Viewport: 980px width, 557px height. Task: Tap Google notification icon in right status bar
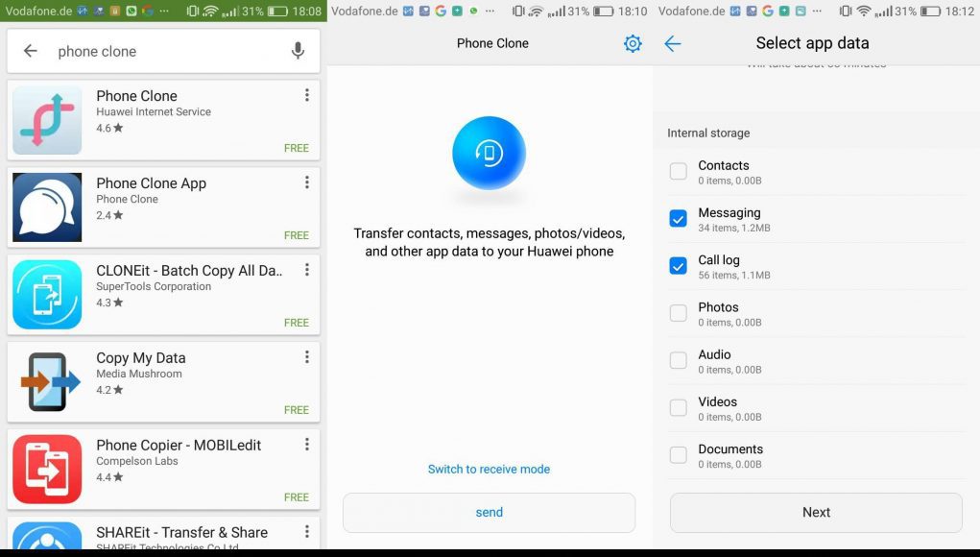click(768, 12)
